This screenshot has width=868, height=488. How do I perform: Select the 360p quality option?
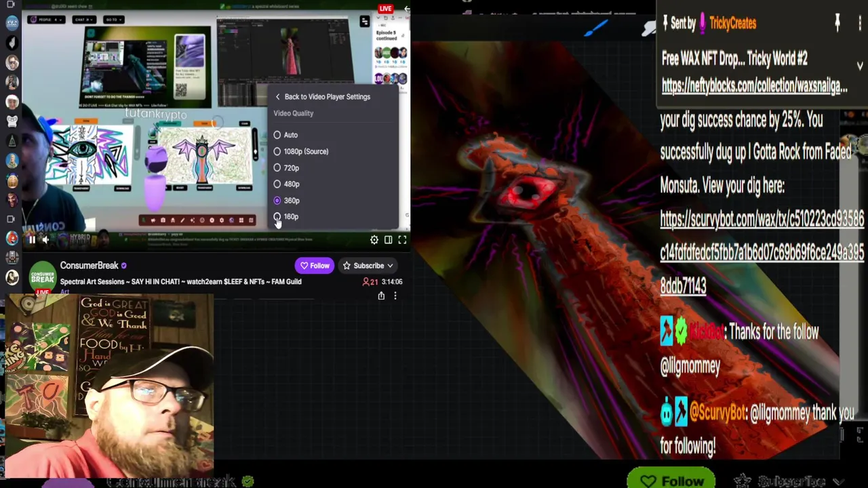[286, 200]
